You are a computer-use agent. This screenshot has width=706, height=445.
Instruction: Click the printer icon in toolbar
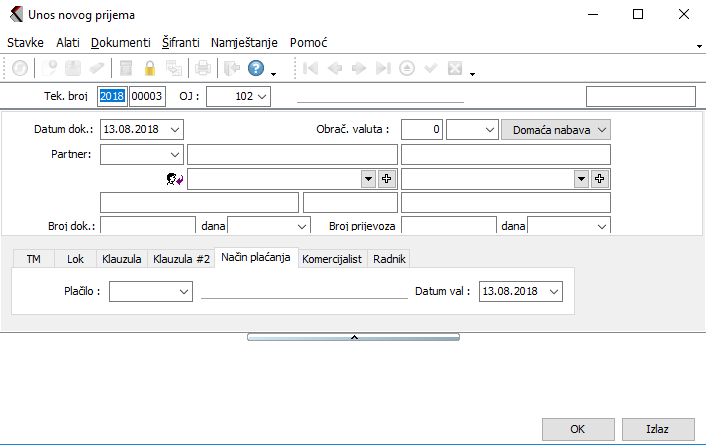(x=203, y=69)
